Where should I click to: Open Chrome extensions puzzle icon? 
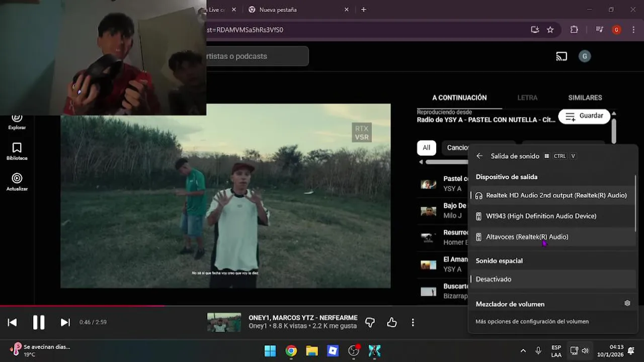[574, 30]
